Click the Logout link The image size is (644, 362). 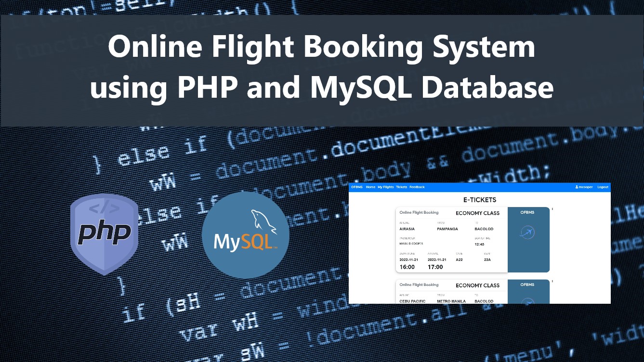tap(603, 187)
